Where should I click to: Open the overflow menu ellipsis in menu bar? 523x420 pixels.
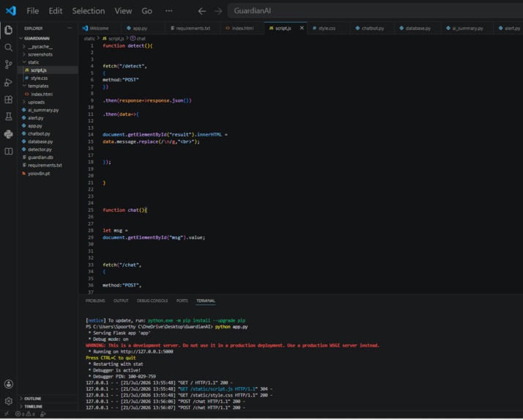click(168, 11)
